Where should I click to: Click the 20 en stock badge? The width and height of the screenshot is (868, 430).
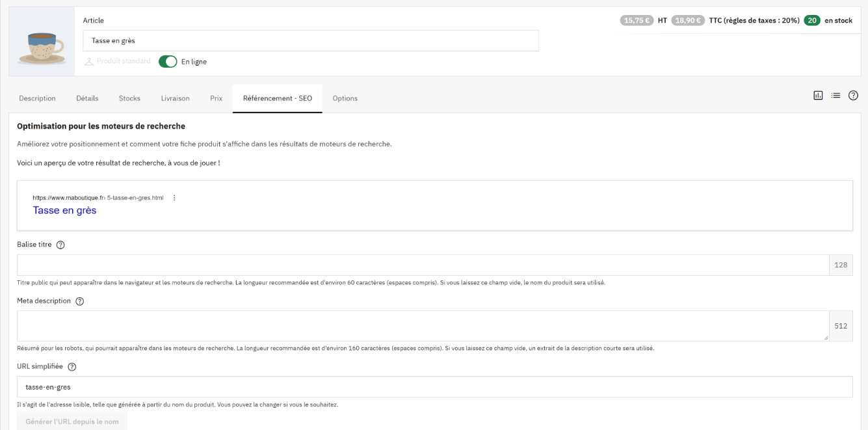point(811,20)
